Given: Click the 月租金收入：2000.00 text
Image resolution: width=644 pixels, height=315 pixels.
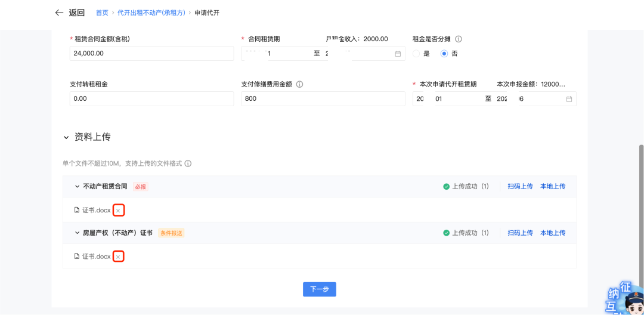Looking at the screenshot, I should pos(357,39).
